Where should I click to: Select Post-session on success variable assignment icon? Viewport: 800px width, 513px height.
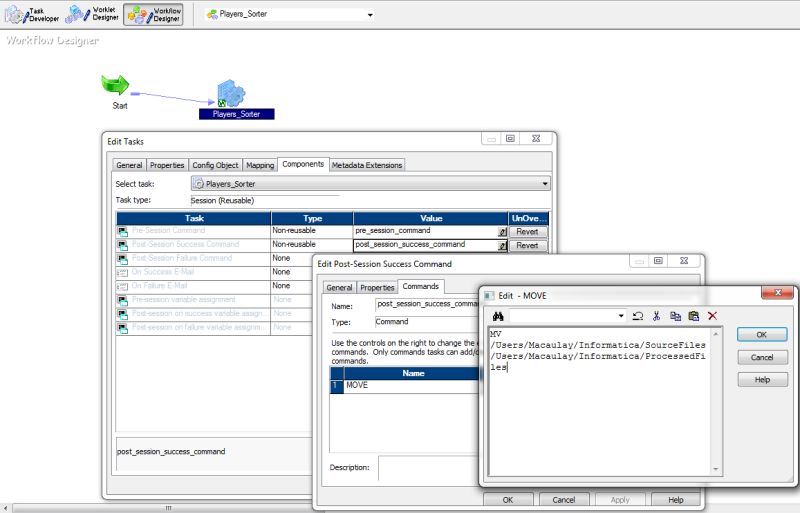tap(122, 314)
